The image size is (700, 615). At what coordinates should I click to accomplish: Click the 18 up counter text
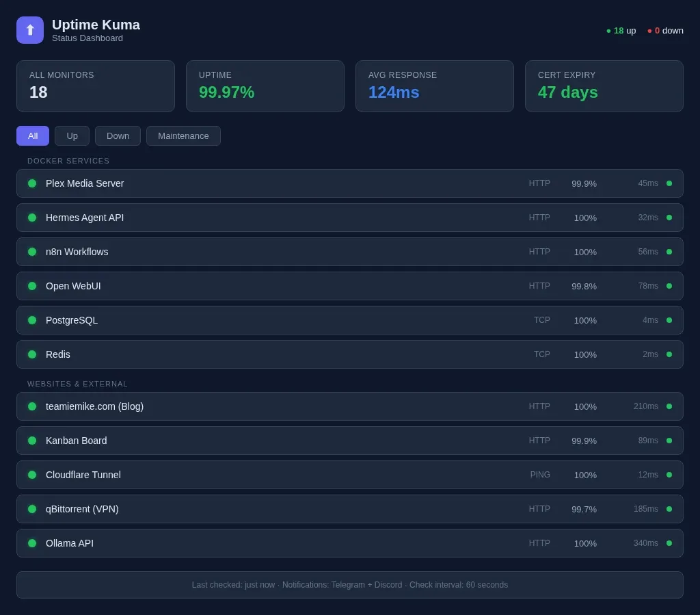[x=625, y=31]
